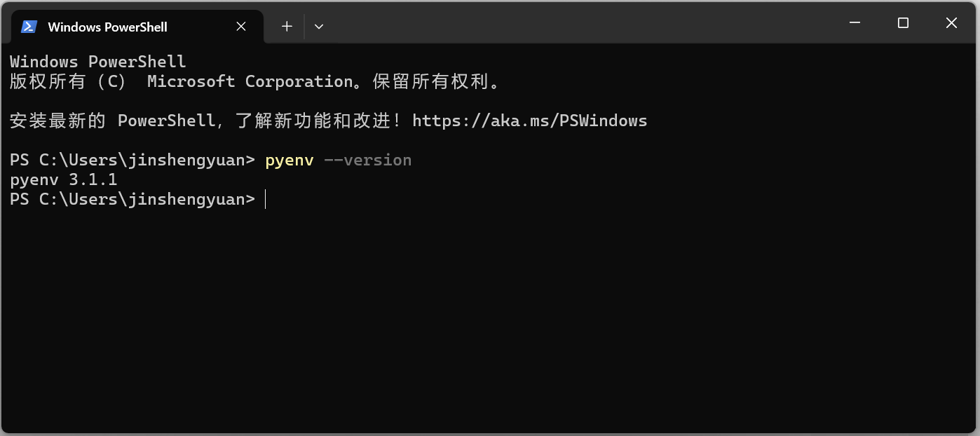Click the empty terminal area below prompt

(x=490, y=315)
